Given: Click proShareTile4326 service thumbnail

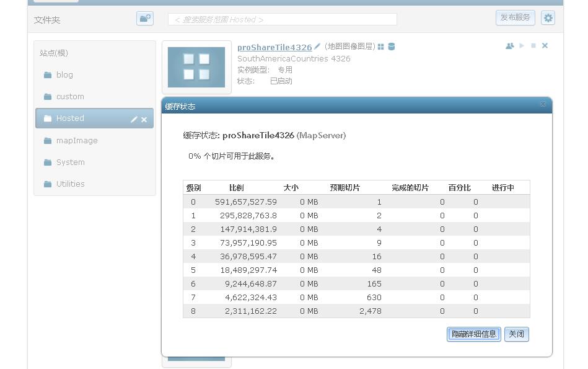Looking at the screenshot, I should pyautogui.click(x=196, y=67).
